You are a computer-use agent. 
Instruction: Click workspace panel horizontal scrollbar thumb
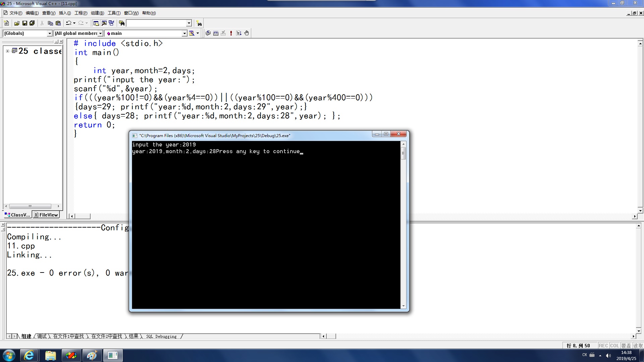click(30, 206)
